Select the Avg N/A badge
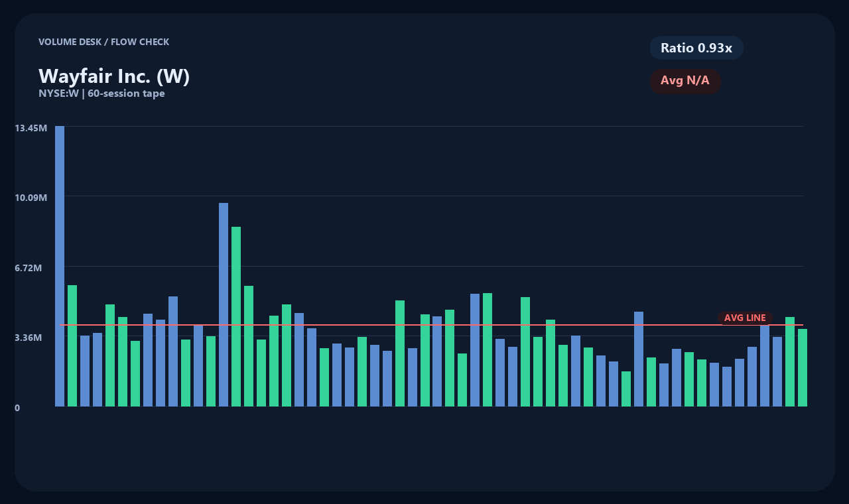 (685, 81)
